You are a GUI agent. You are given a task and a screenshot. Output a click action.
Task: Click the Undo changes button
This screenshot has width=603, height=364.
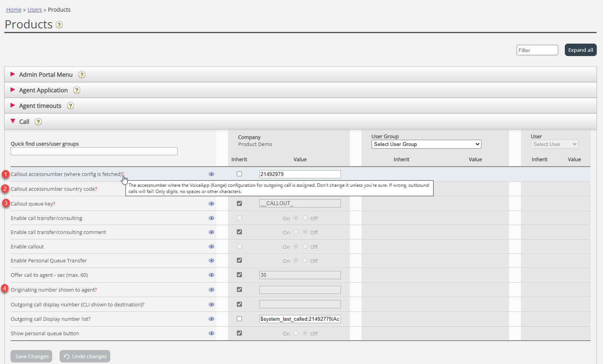click(x=85, y=356)
